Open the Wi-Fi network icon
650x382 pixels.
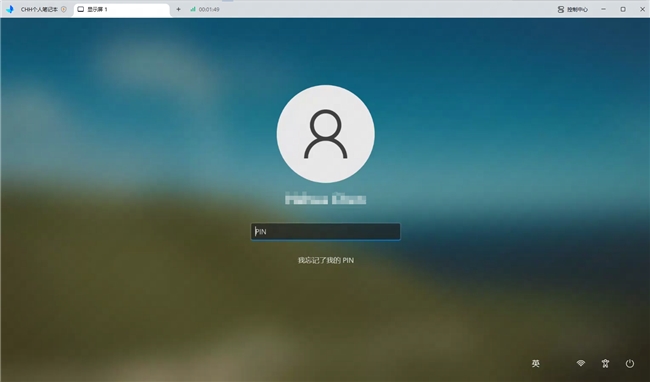coord(581,363)
